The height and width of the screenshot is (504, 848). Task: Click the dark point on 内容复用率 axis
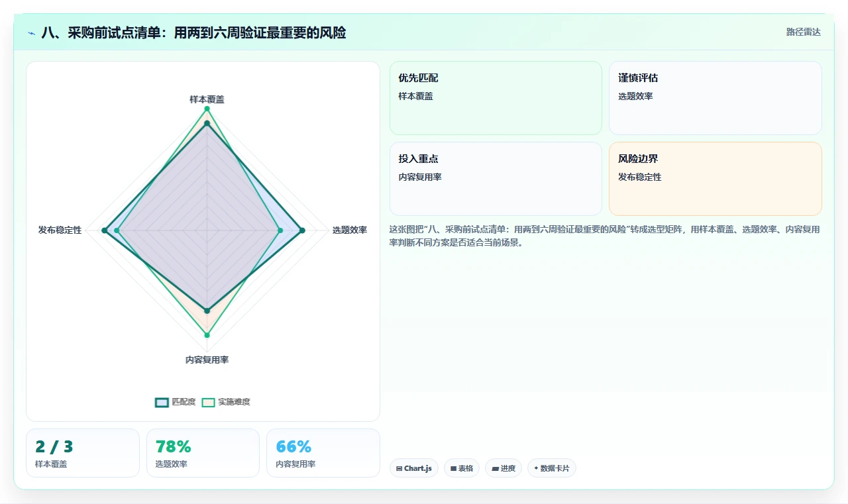tap(207, 311)
